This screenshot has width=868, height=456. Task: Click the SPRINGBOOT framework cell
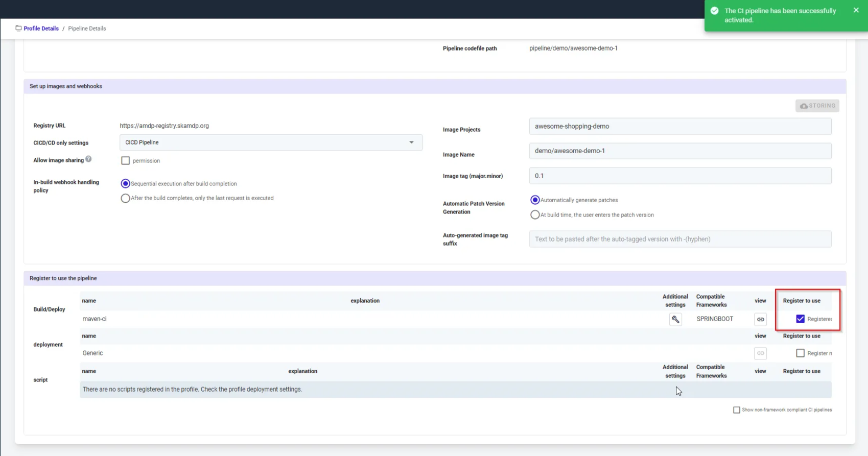(715, 319)
